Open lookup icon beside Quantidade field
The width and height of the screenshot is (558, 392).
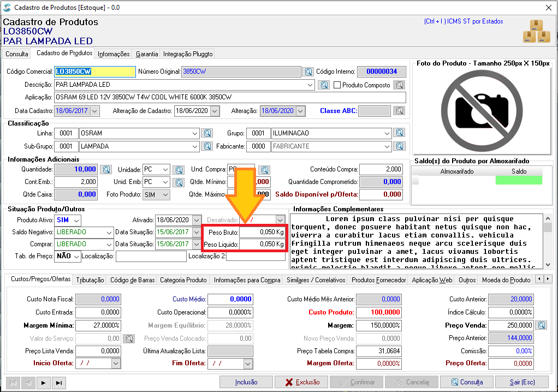[x=106, y=170]
